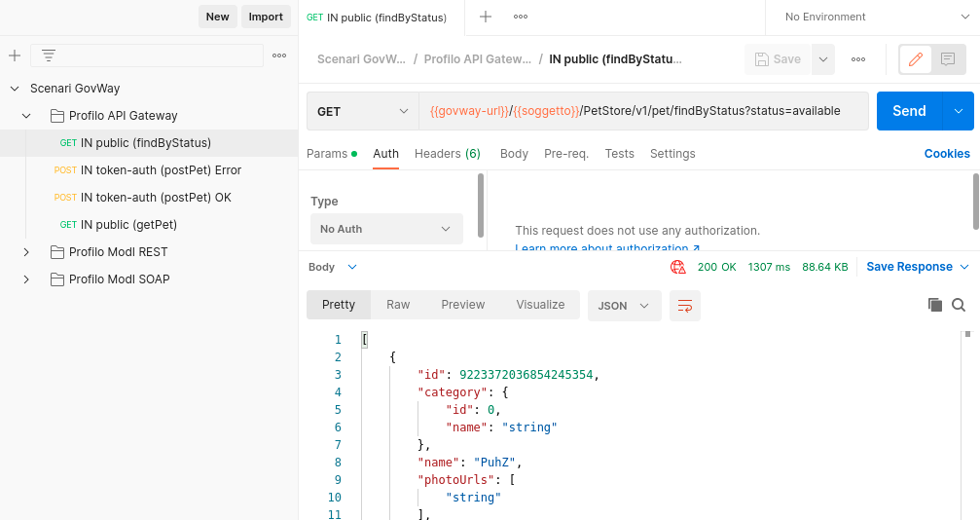The height and width of the screenshot is (520, 980).
Task: Click the auth description right scrollbar
Action: pyautogui.click(x=976, y=202)
